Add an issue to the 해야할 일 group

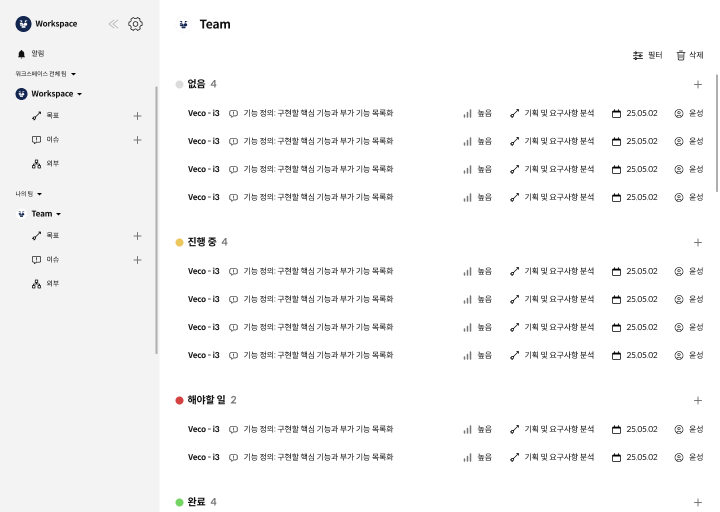tap(698, 400)
